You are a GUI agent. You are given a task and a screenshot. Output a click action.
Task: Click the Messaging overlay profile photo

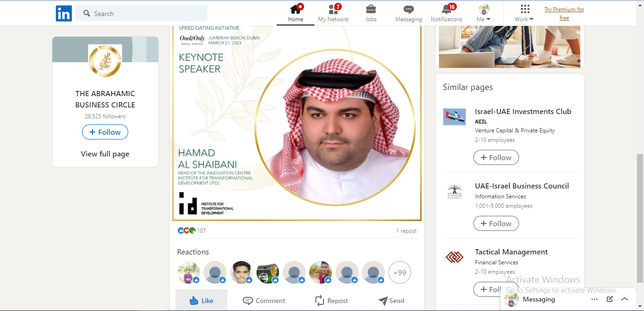pos(512,299)
